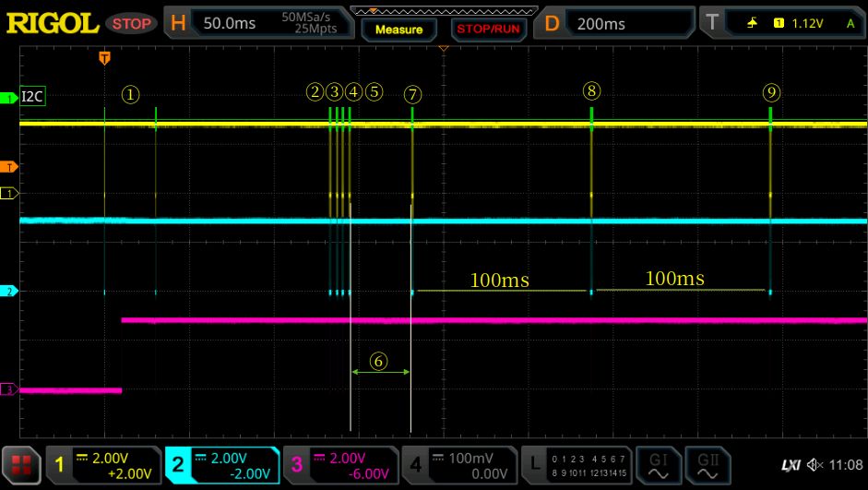This screenshot has width=868, height=490.
Task: Click the 11:08 clock display
Action: click(845, 465)
